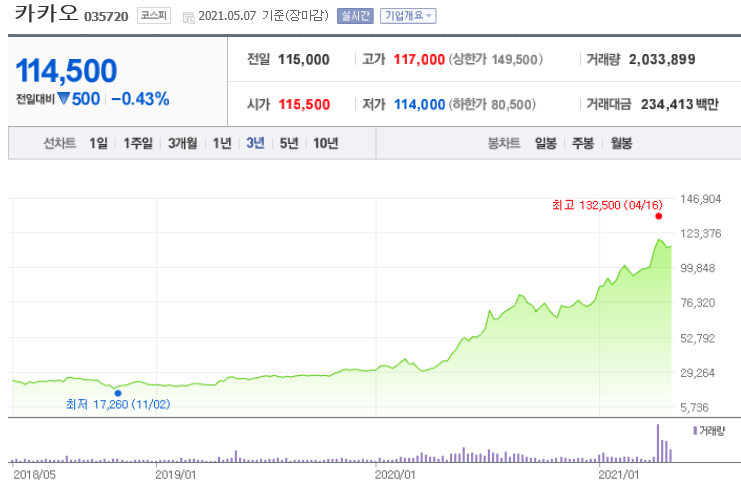The width and height of the screenshot is (741, 502).
Task: Select the 1주일 line chart tab
Action: point(138,143)
